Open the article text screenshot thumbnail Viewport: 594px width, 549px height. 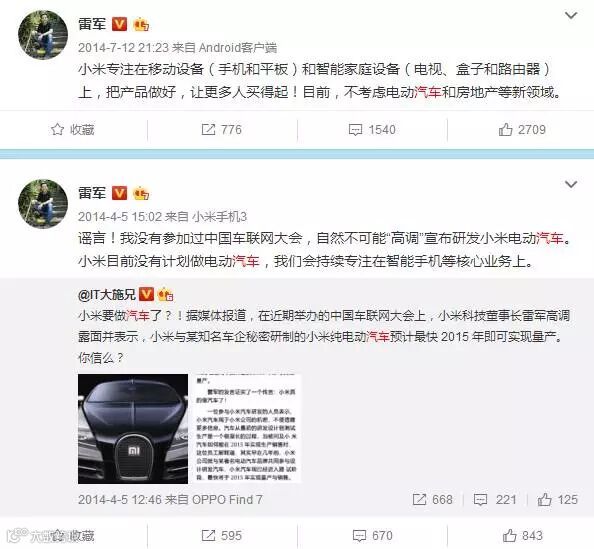pos(245,429)
